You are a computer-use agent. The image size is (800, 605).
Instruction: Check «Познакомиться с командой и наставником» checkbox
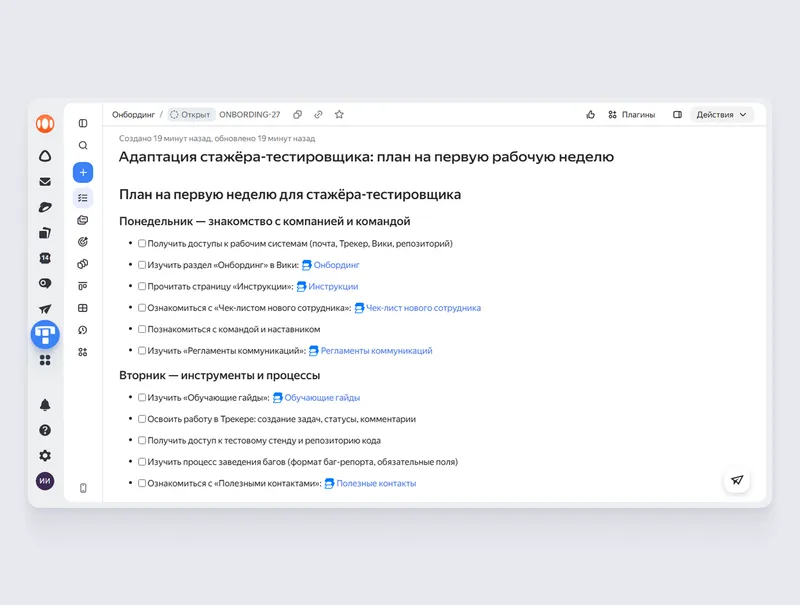(x=142, y=329)
